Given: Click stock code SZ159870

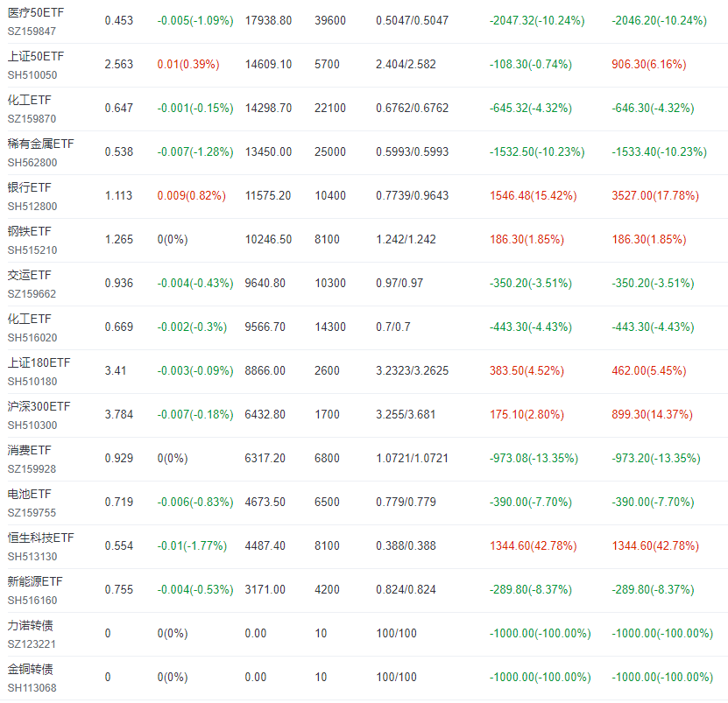Looking at the screenshot, I should (32, 119).
